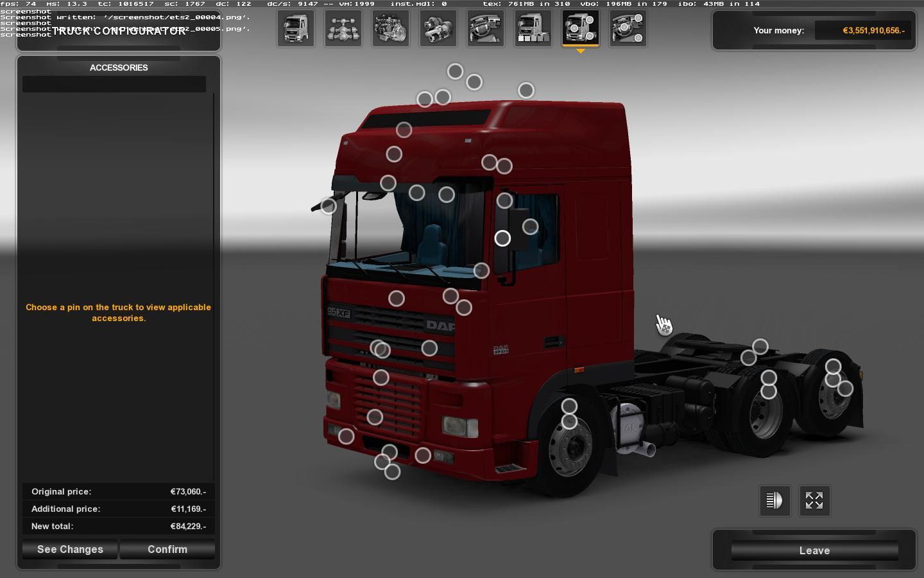This screenshot has height=578, width=924.
Task: Switch to interior accessories tab
Action: pyautogui.click(x=628, y=29)
